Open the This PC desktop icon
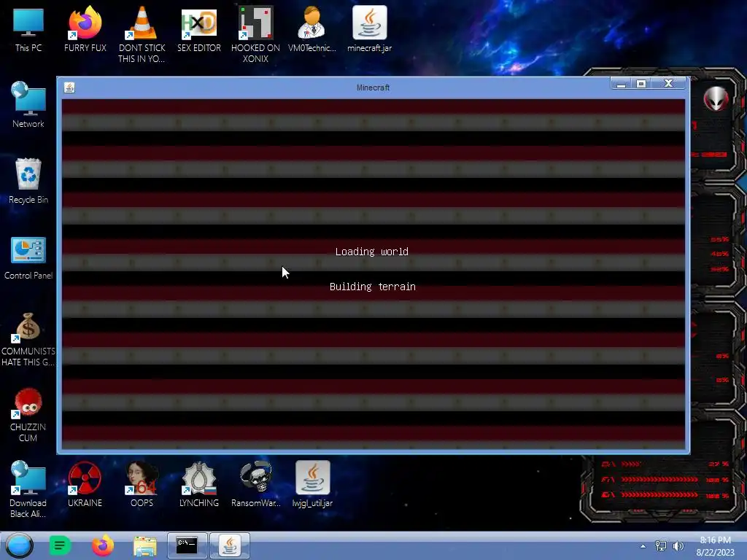This screenshot has height=560, width=747. point(28,28)
